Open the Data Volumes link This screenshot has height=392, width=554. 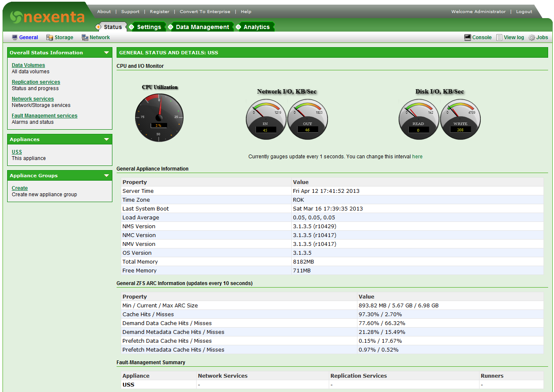coord(28,65)
